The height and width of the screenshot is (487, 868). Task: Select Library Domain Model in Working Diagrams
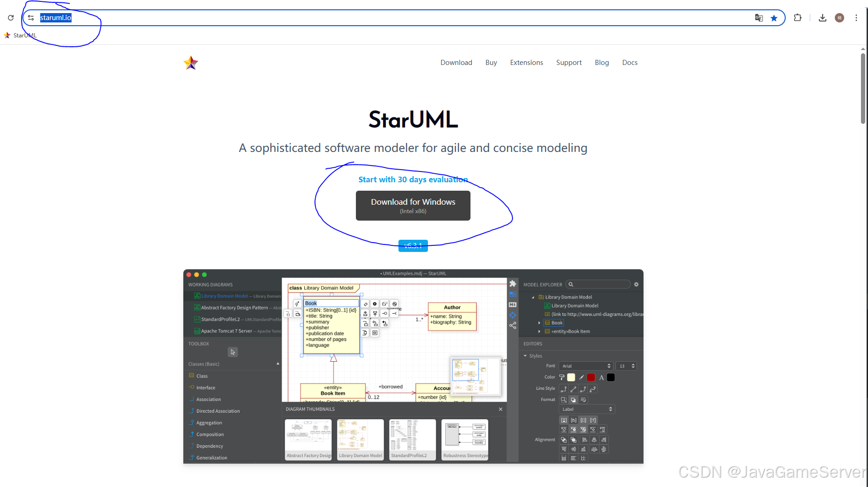224,296
